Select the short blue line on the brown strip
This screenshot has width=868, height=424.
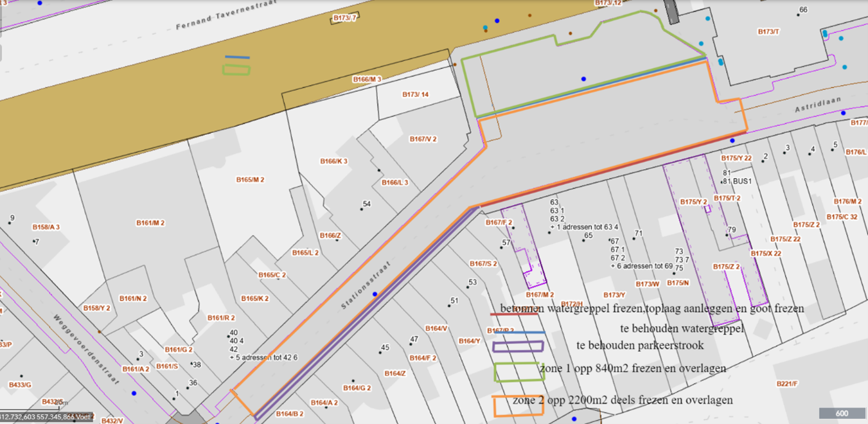point(237,57)
